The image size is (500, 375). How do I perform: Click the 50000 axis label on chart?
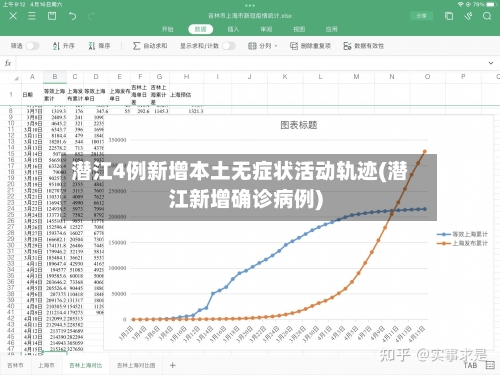[119, 294]
